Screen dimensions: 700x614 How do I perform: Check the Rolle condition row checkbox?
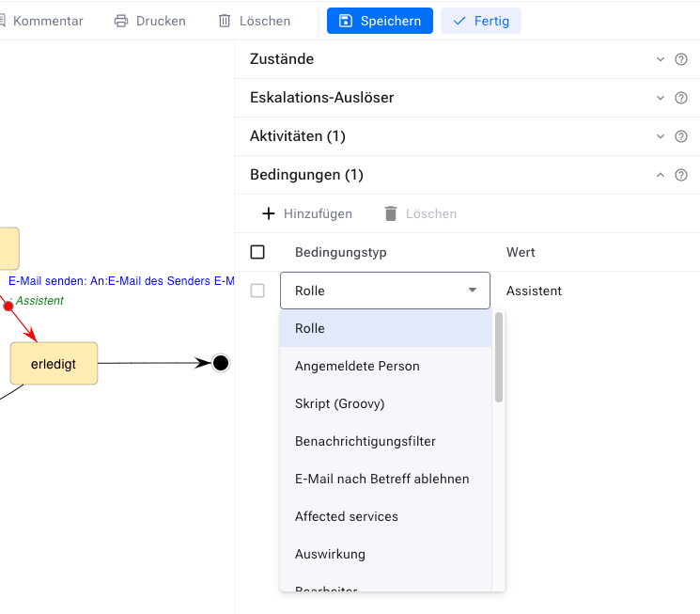pyautogui.click(x=257, y=291)
